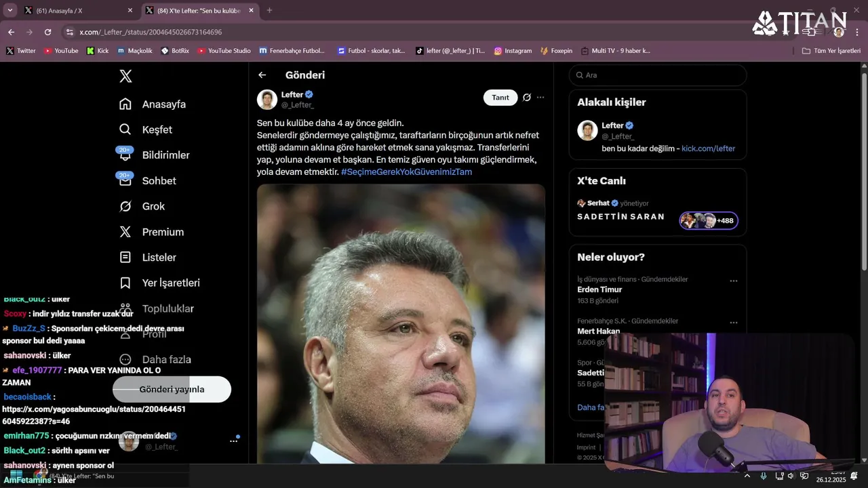
Task: Open Maçkolik bookmark
Action: tap(134, 51)
